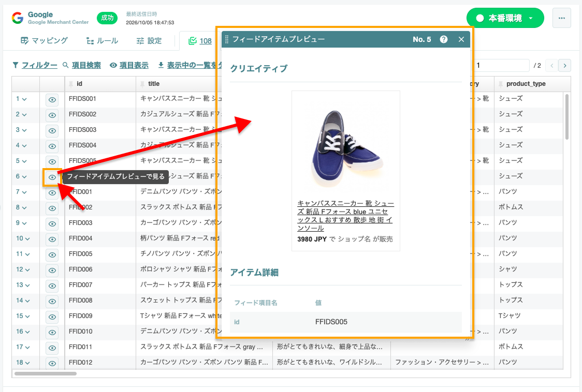The width and height of the screenshot is (582, 392).
Task: Click the page number input field
Action: click(501, 65)
